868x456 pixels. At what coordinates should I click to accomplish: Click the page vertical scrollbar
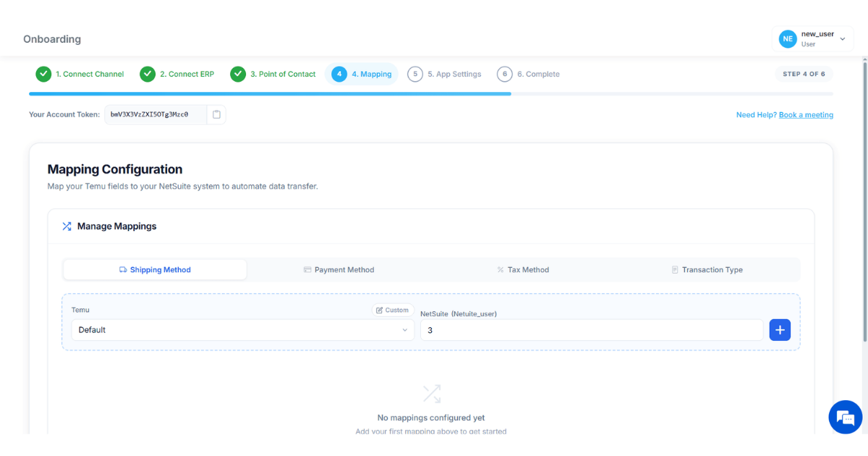(x=864, y=203)
